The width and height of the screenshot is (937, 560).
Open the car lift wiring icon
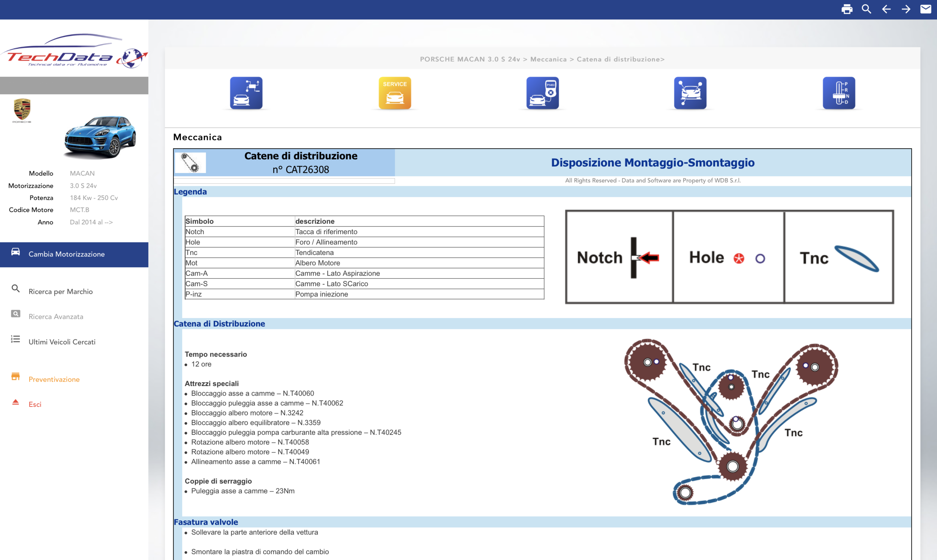coord(246,93)
